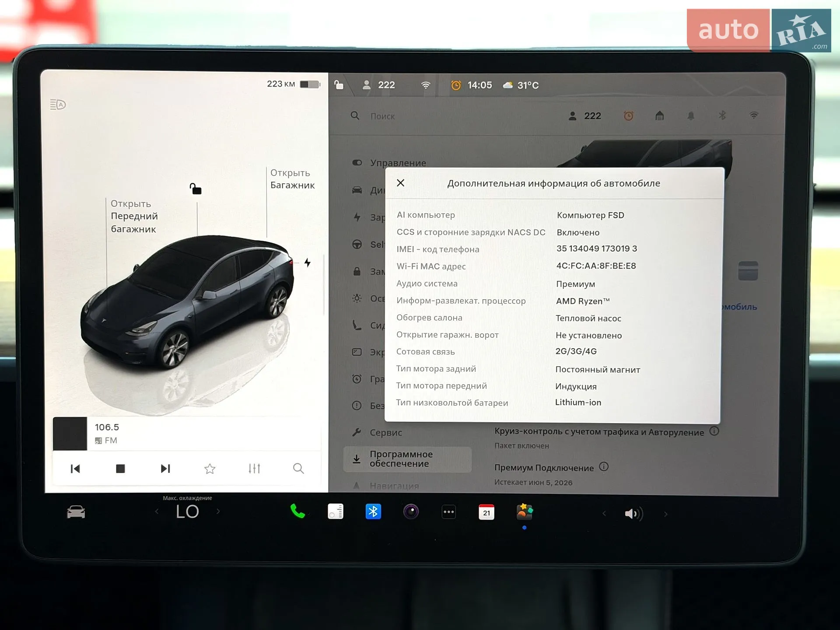Decrease cabin temperature left arrow
Viewport: 840px width, 630px height.
tap(157, 511)
